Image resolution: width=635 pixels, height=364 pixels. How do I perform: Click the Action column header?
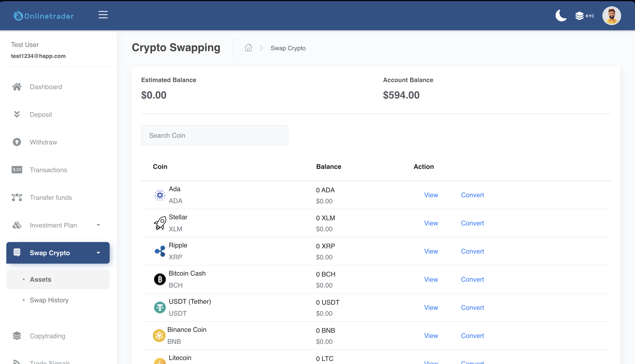[x=423, y=167]
